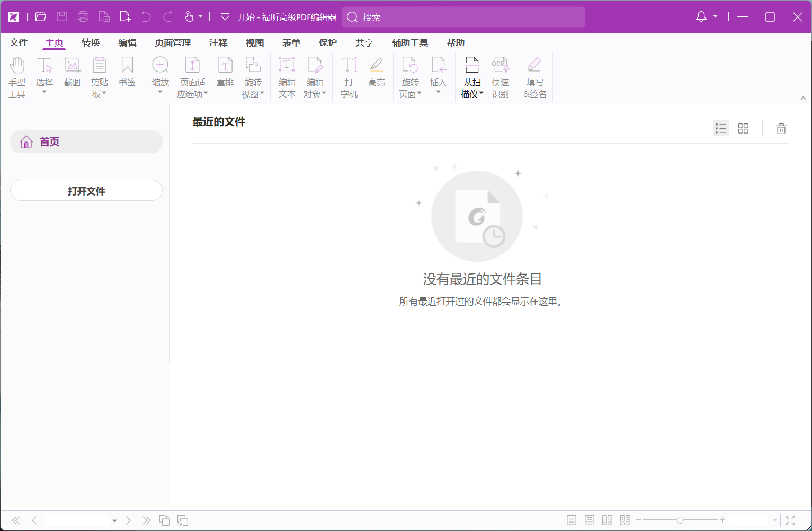Select the hand tool (手型工具)
Viewport: 812px width, 531px height.
[17, 76]
